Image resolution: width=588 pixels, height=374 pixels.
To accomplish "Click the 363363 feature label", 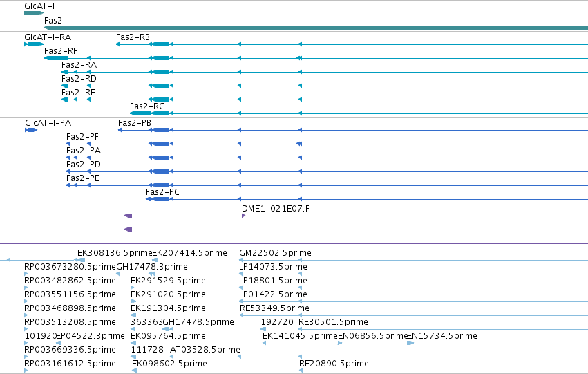I will (x=147, y=323).
